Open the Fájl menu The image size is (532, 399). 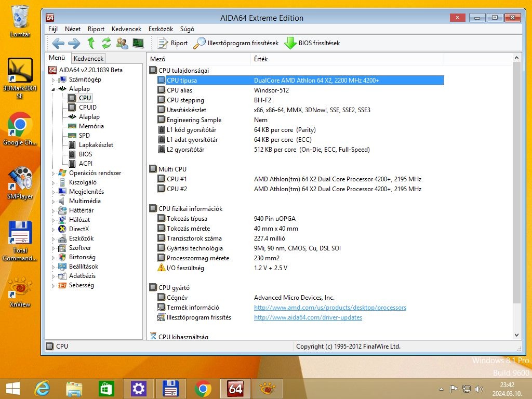53,29
